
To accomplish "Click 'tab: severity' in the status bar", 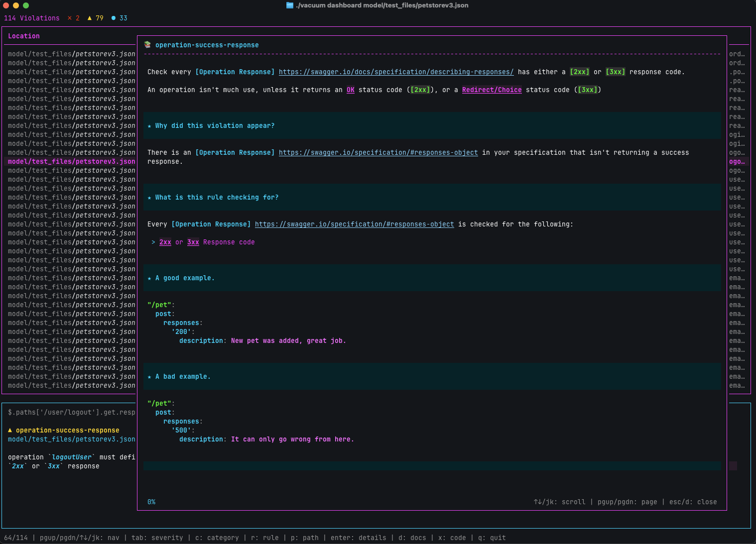I will click(x=157, y=538).
